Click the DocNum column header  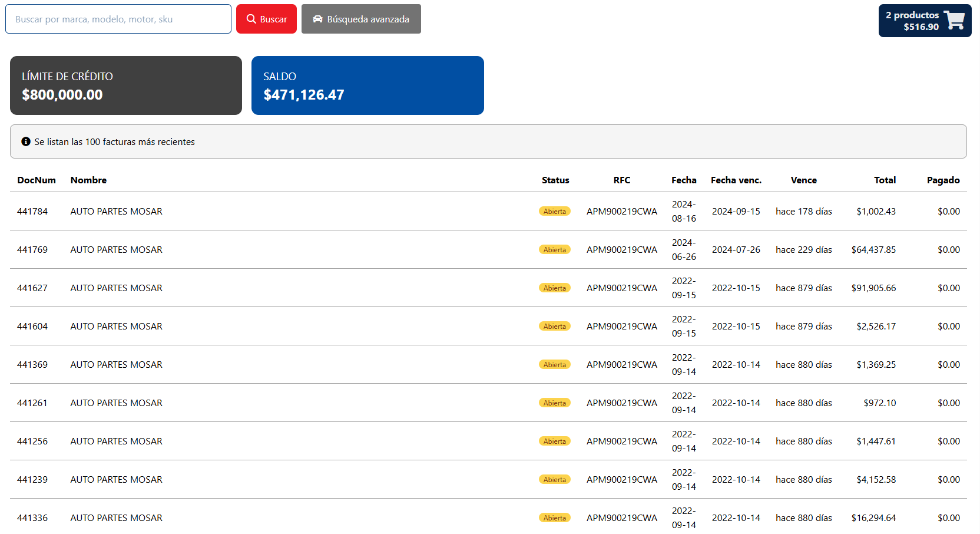tap(37, 180)
